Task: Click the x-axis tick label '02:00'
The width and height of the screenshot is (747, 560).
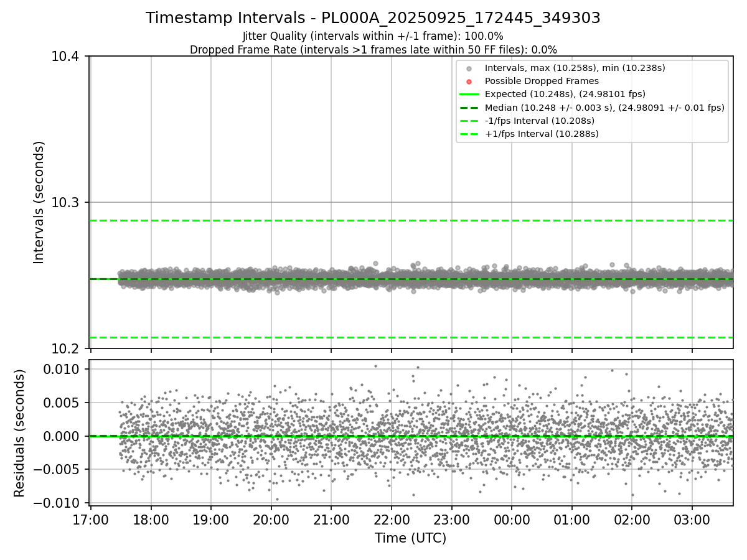Action: tap(632, 520)
